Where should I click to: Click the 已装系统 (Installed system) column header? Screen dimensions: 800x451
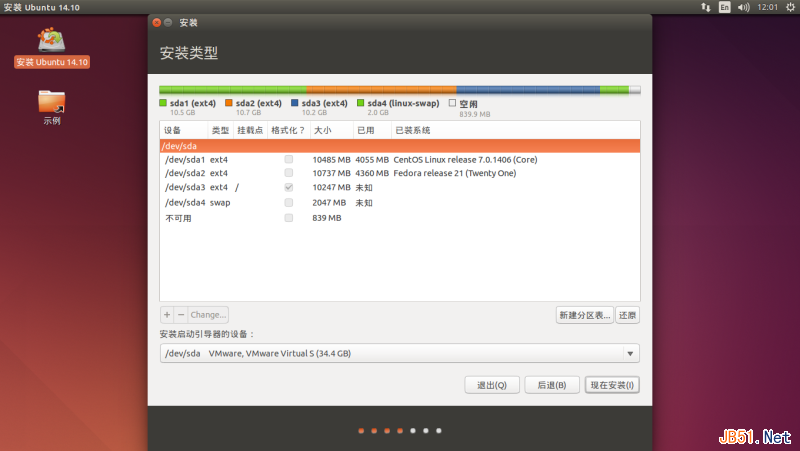[515, 130]
